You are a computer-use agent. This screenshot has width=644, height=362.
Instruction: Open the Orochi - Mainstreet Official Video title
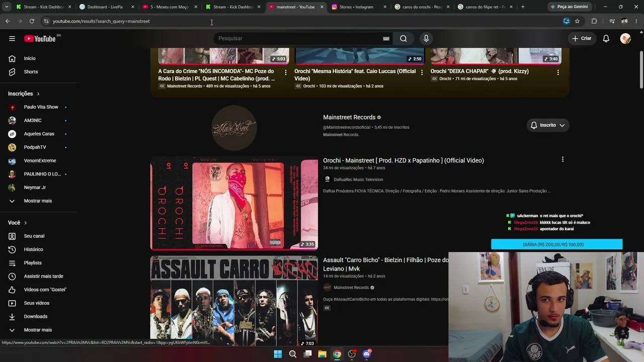coord(404,160)
